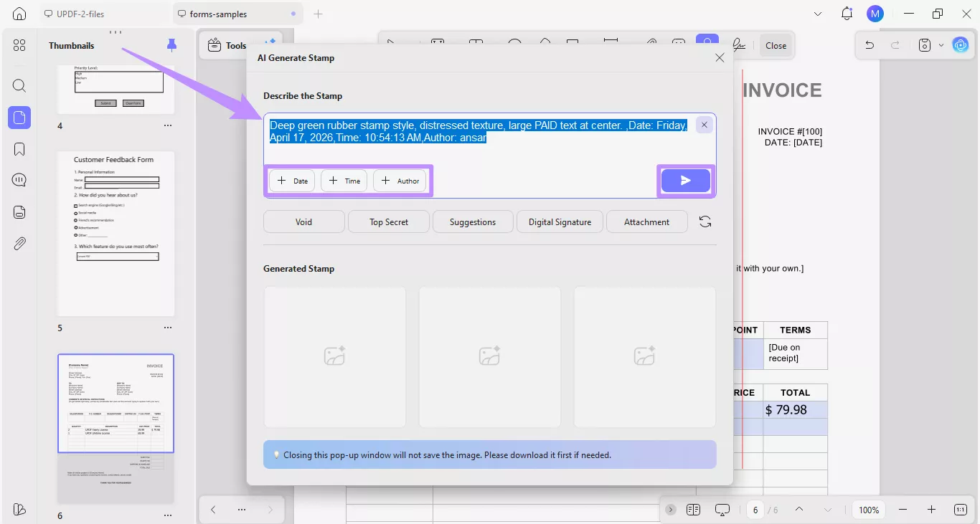
Task: Select the Void stamp preset
Action: point(303,221)
